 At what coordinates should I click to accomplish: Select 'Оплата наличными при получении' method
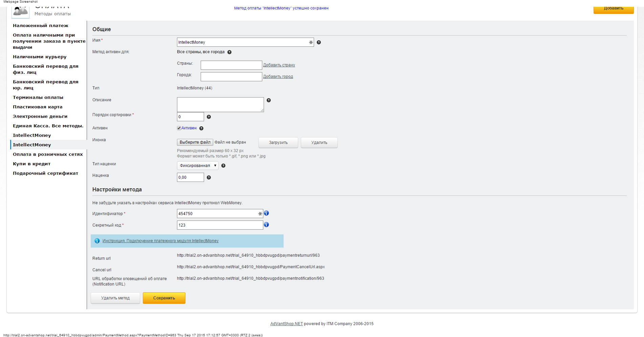click(x=49, y=41)
